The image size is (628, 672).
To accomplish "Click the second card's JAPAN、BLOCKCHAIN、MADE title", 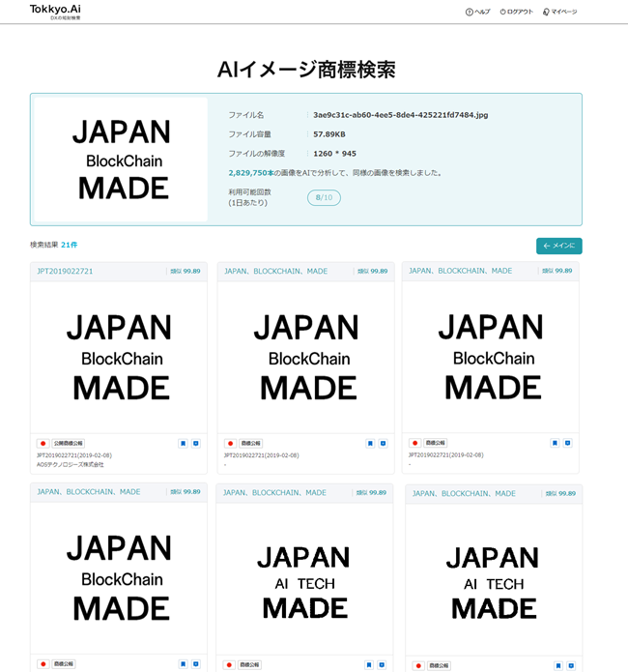I will click(274, 272).
